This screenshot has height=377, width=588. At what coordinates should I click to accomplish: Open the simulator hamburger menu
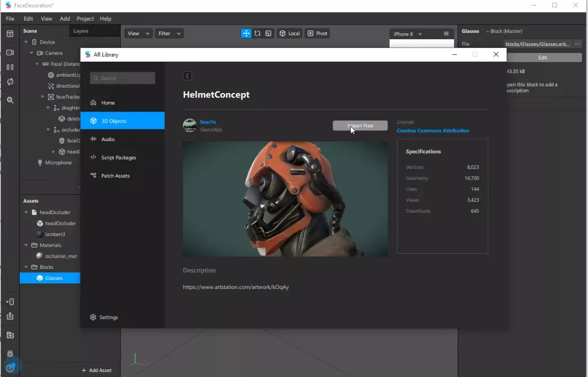pos(446,34)
